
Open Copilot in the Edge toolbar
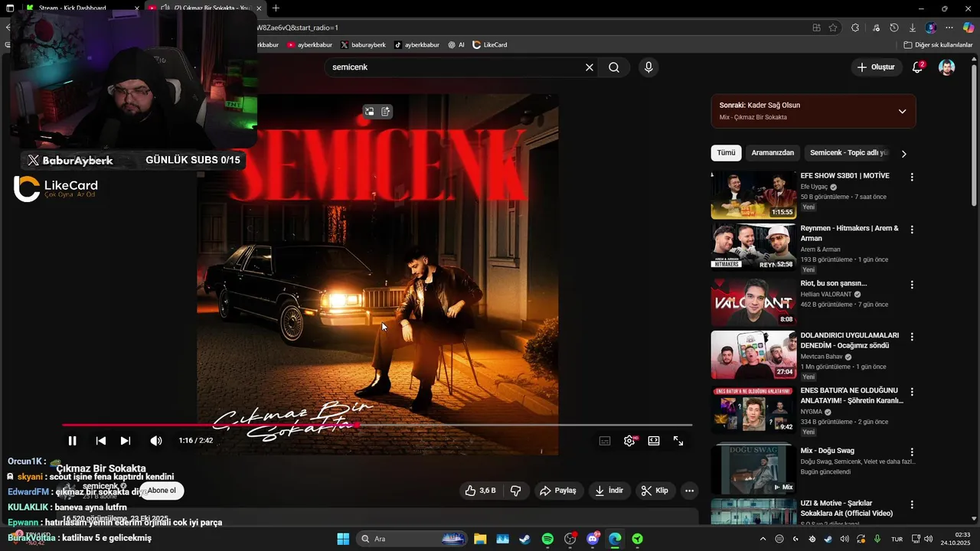click(968, 28)
